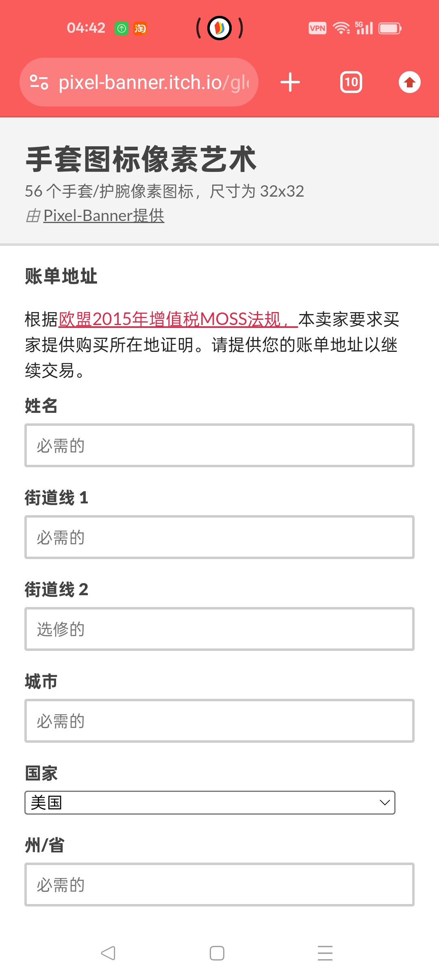Click the dropdown arrow beside 美国

pyautogui.click(x=385, y=802)
